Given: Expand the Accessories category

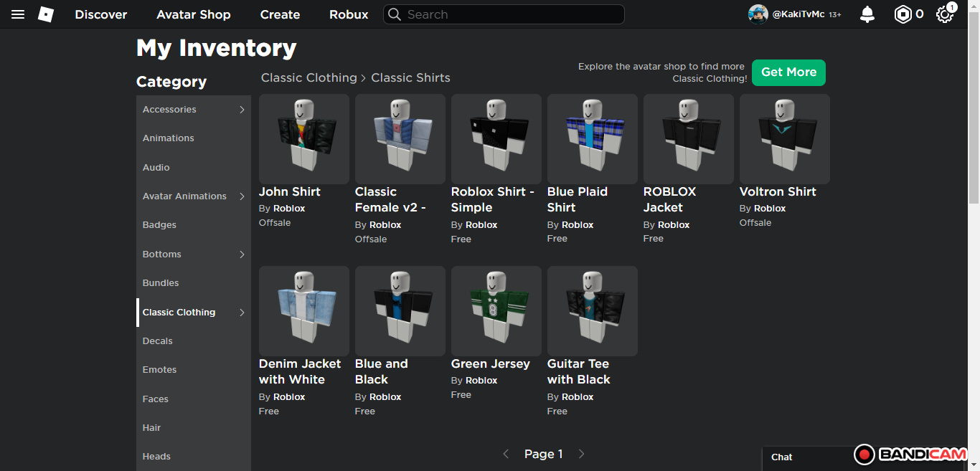Looking at the screenshot, I should tap(242, 110).
